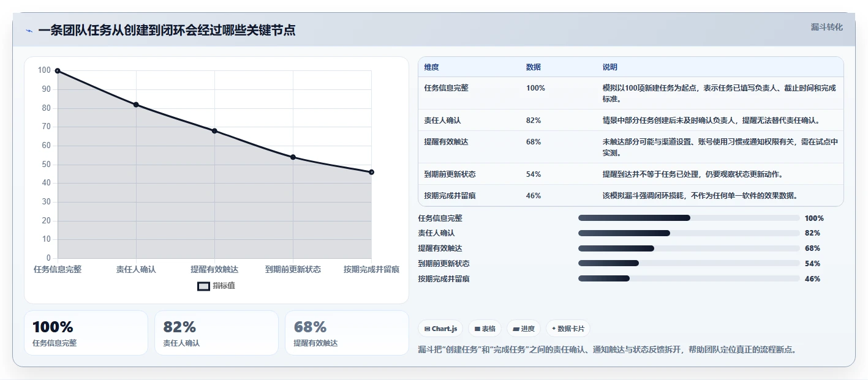868x380 pixels.
Task: Click the 数据 table column header
Action: pos(533,67)
